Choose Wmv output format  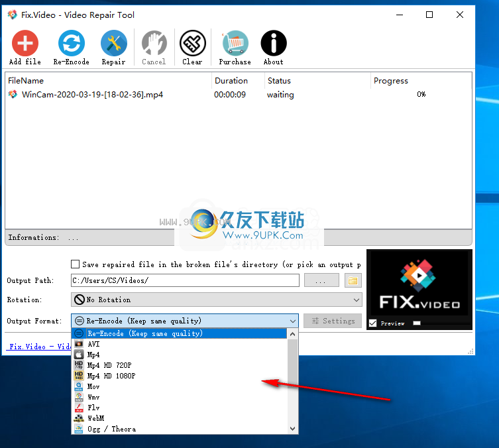[180, 397]
